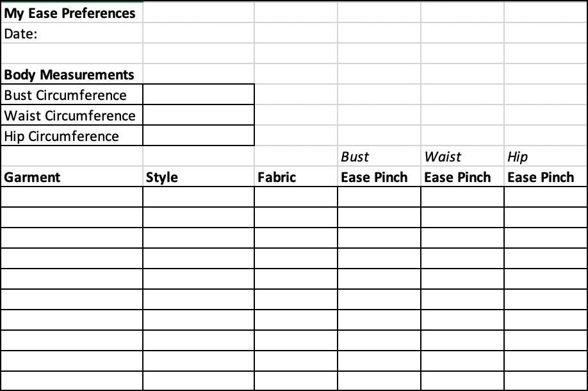The height and width of the screenshot is (391, 588).
Task: Select first empty cell below Garment header
Action: pyautogui.click(x=70, y=197)
